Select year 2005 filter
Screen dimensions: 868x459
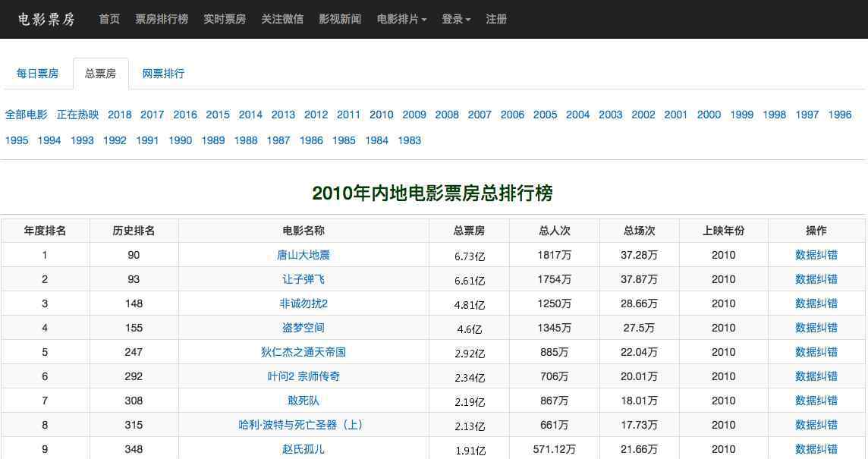pos(546,115)
